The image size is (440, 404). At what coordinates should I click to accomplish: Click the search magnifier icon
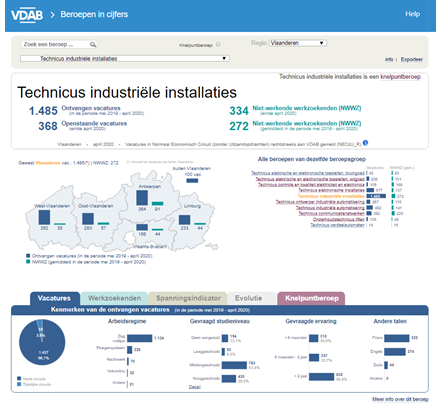point(93,44)
